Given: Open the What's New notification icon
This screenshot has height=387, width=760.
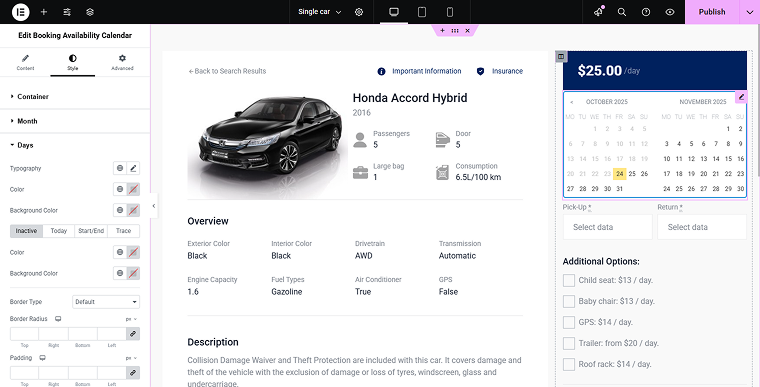Looking at the screenshot, I should 599,12.
